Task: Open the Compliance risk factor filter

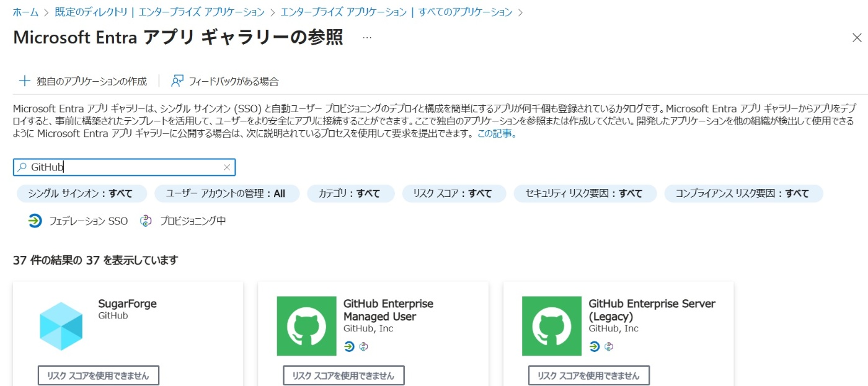Action: (x=743, y=193)
